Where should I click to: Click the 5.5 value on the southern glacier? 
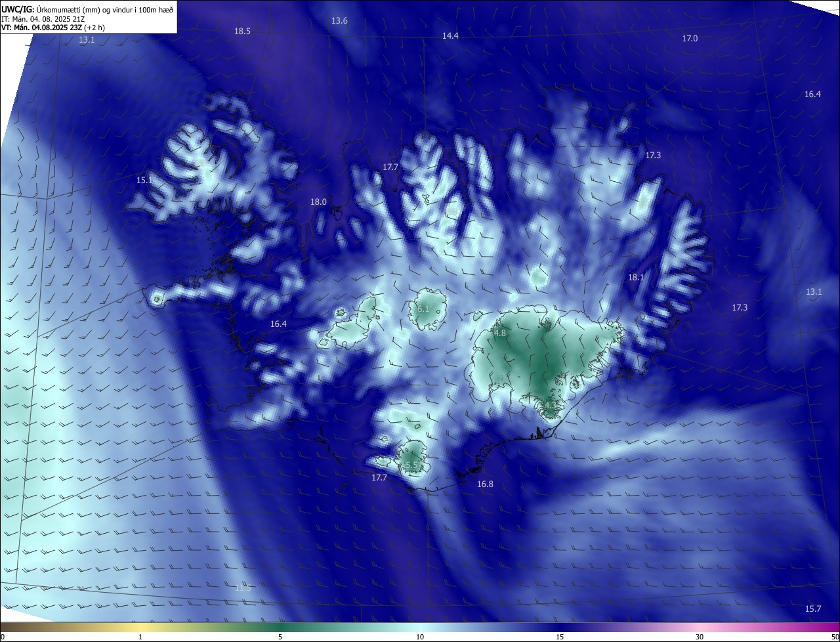pyautogui.click(x=412, y=465)
